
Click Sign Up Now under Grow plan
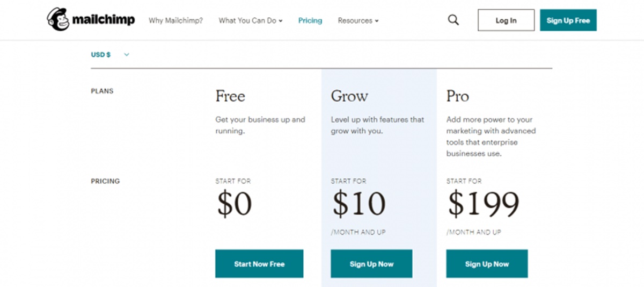(x=371, y=264)
